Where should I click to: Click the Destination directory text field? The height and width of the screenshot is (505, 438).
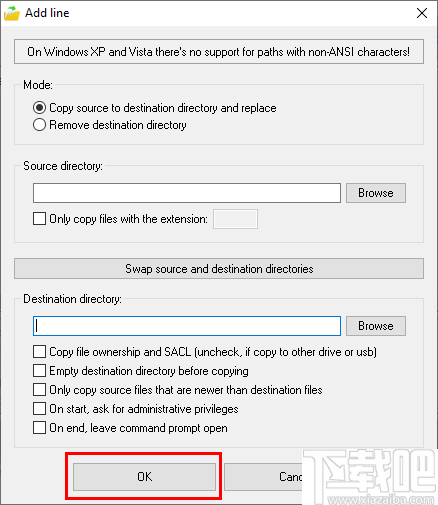tap(187, 326)
